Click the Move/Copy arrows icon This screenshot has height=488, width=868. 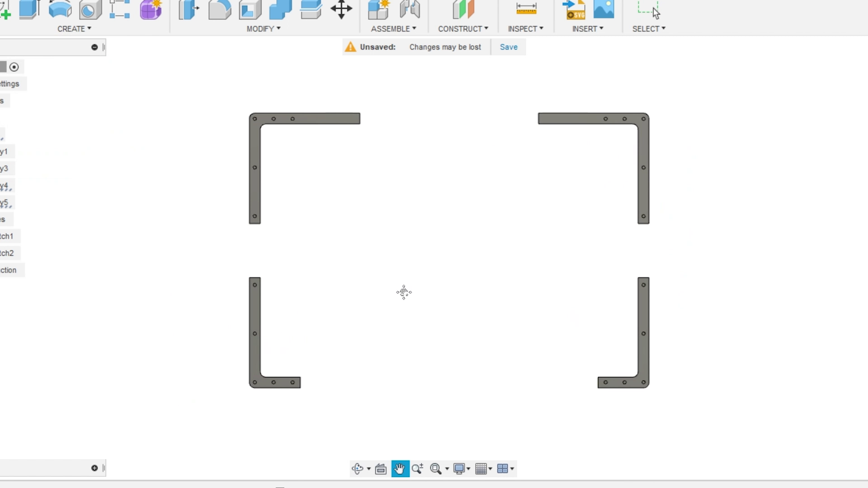pos(341,9)
